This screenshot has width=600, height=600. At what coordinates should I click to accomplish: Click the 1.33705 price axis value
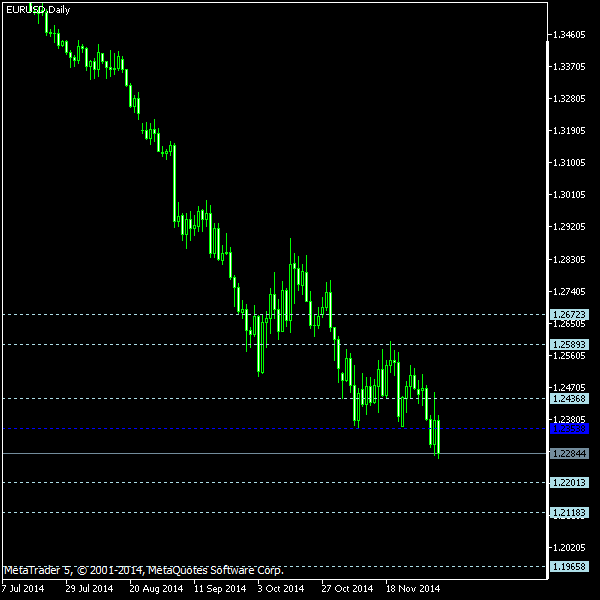[569, 67]
